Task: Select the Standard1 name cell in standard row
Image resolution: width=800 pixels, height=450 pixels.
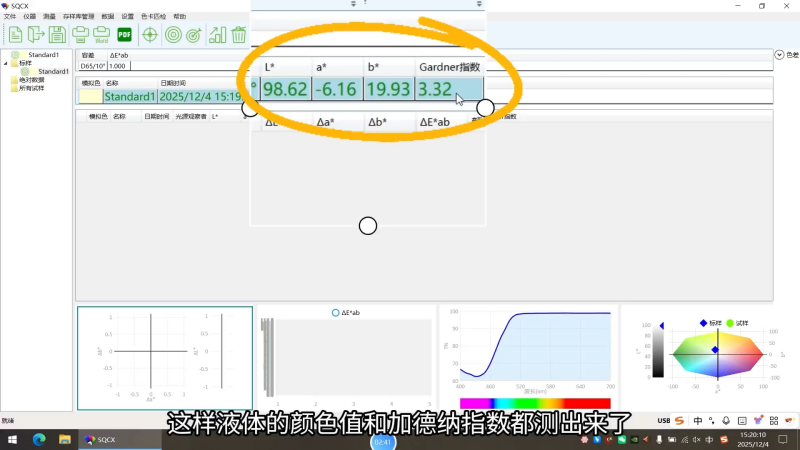Action: [130, 96]
